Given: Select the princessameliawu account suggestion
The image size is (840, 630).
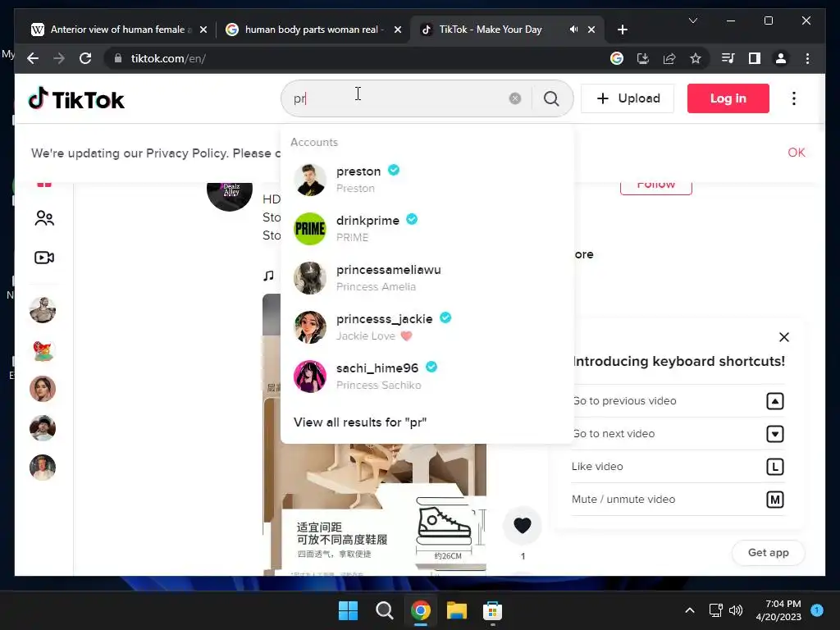Looking at the screenshot, I should [x=427, y=278].
